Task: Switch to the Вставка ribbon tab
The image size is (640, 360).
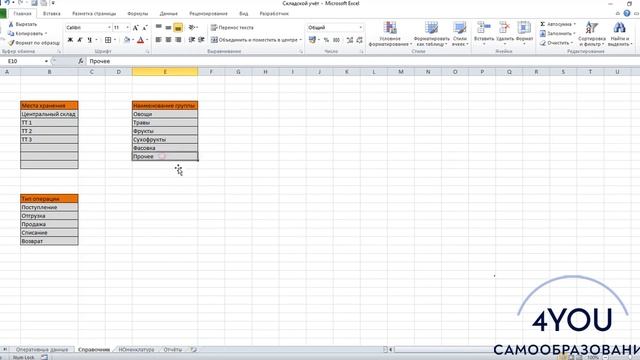Action: coord(51,13)
